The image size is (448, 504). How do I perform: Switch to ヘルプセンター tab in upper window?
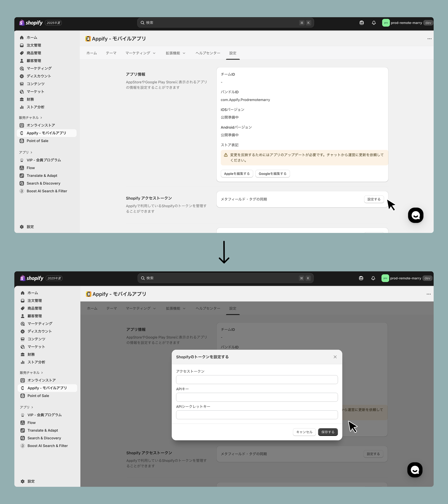208,53
